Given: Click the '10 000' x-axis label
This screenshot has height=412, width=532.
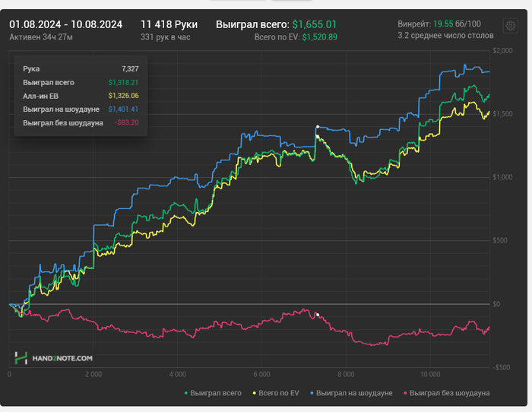Looking at the screenshot, I should click(x=430, y=374).
